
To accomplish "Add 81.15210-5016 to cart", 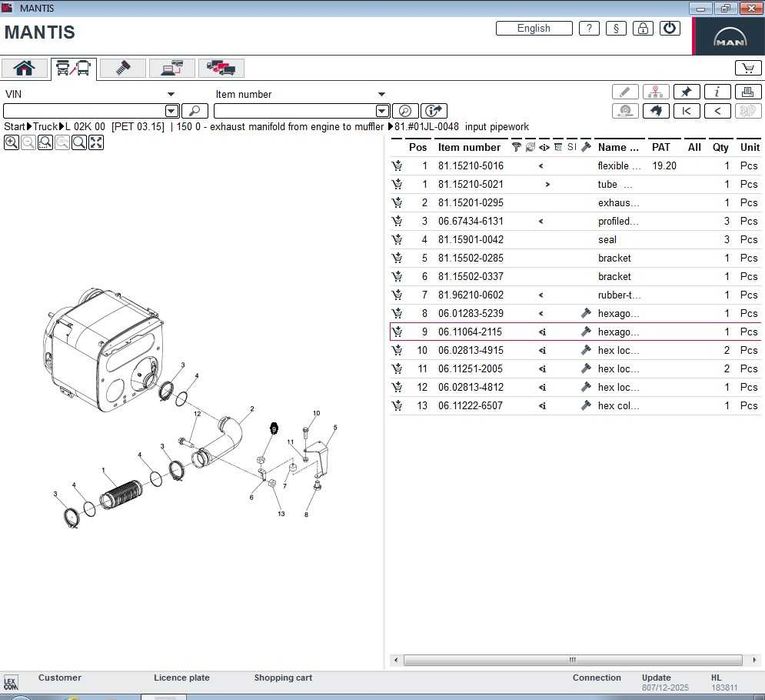I will [x=397, y=166].
